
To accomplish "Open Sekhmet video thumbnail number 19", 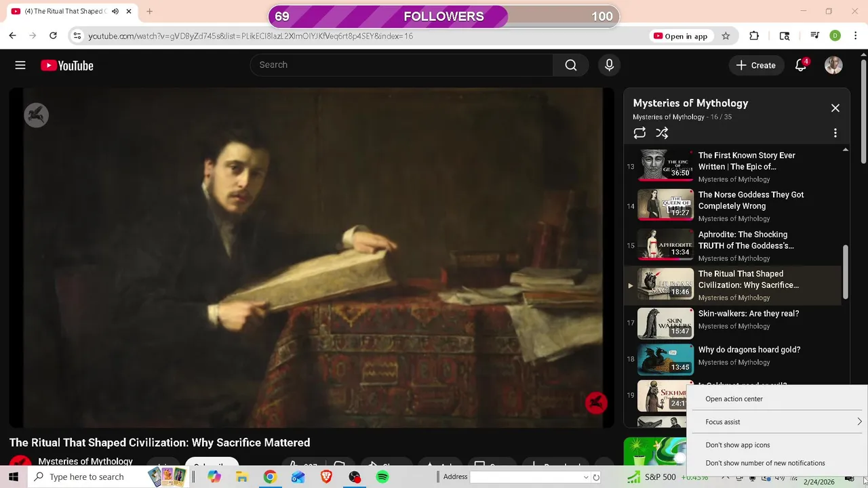I will [662, 396].
